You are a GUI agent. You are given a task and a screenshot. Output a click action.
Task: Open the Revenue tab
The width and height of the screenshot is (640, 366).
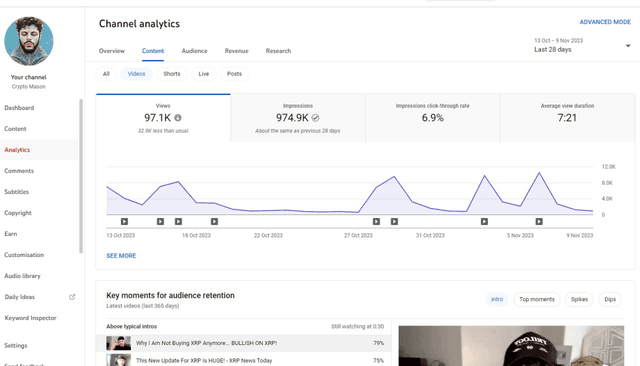(x=236, y=51)
